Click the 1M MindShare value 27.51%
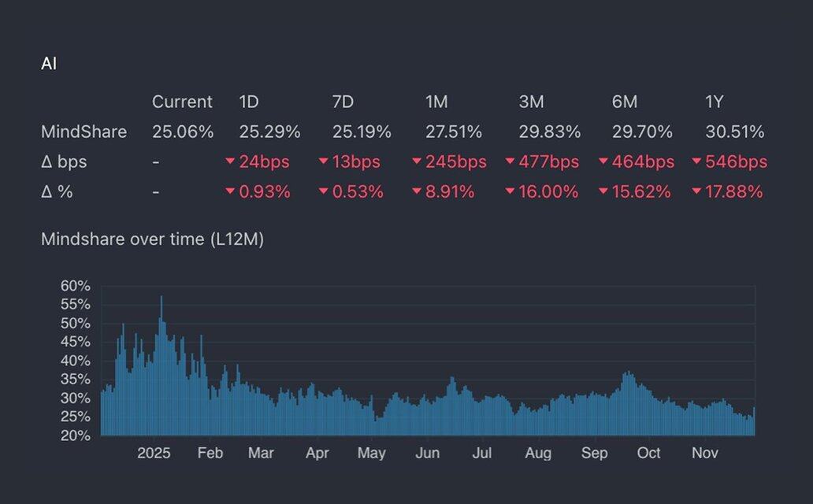 click(453, 132)
